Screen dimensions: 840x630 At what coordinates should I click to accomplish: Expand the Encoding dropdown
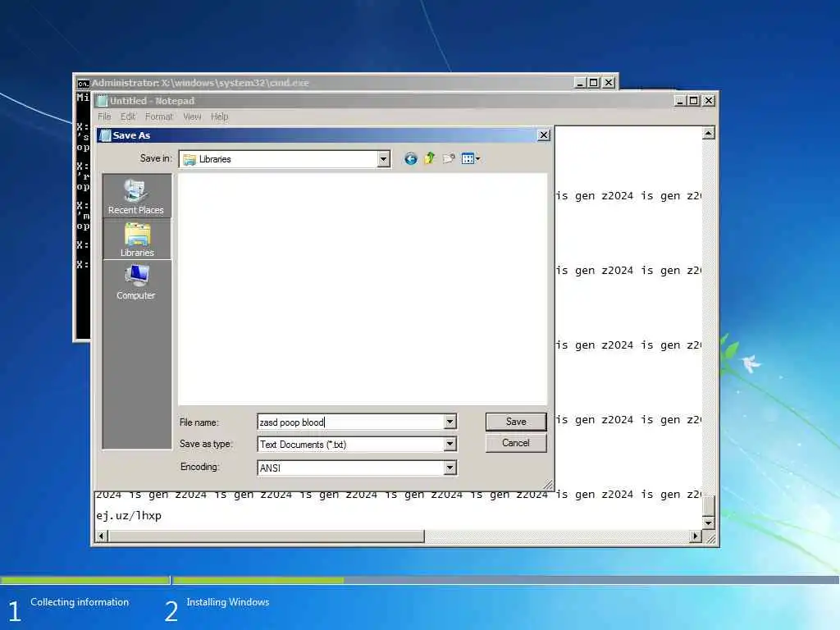450,468
